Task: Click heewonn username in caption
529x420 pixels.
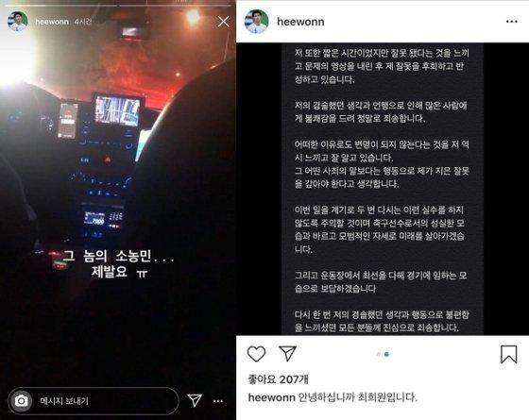Action: (272, 397)
